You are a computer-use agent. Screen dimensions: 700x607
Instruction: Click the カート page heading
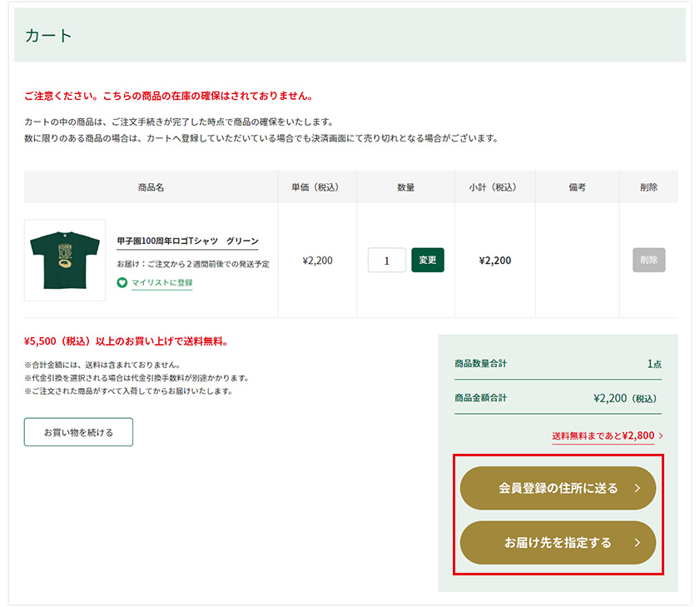[x=49, y=36]
